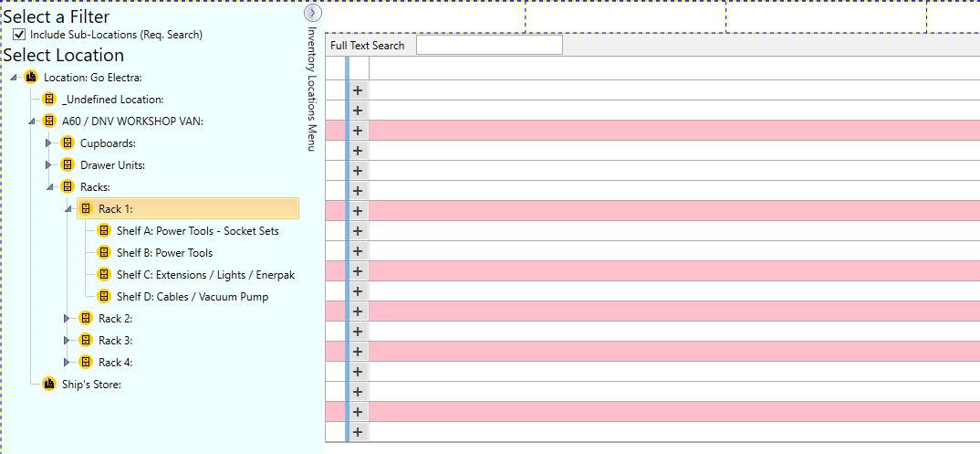Screen dimensions: 980x454
Task: Click the Shelf C location icon
Action: point(104,275)
